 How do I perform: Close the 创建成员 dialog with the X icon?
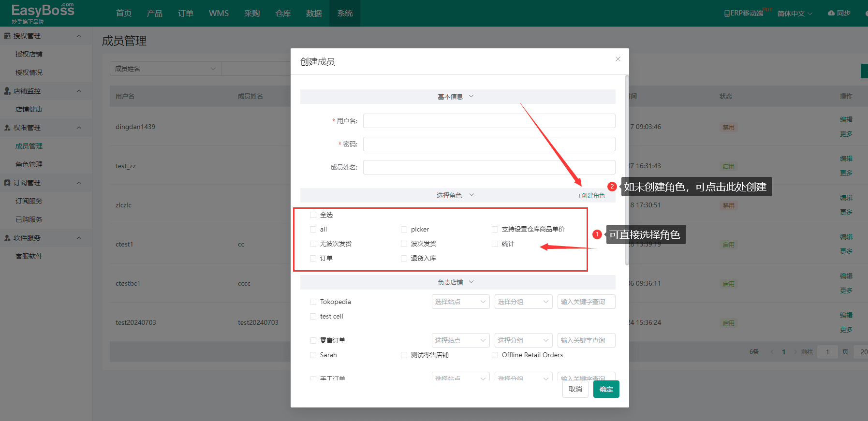coord(618,59)
